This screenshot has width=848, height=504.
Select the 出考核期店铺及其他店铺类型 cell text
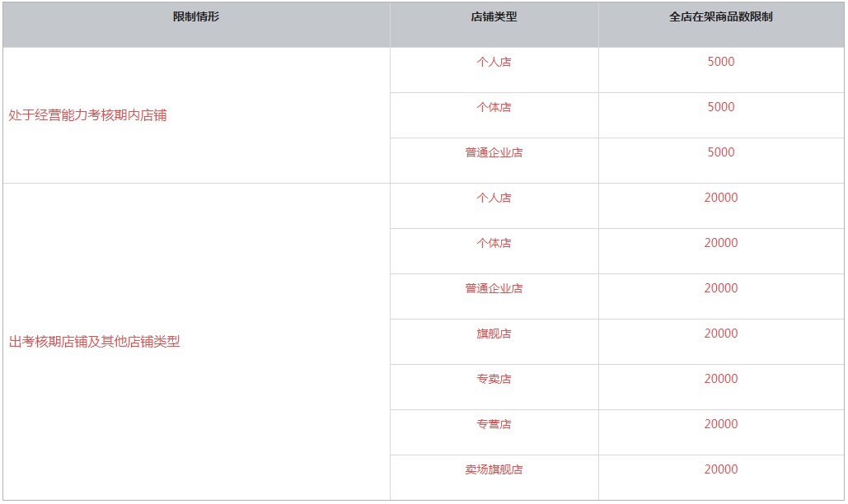(x=94, y=342)
